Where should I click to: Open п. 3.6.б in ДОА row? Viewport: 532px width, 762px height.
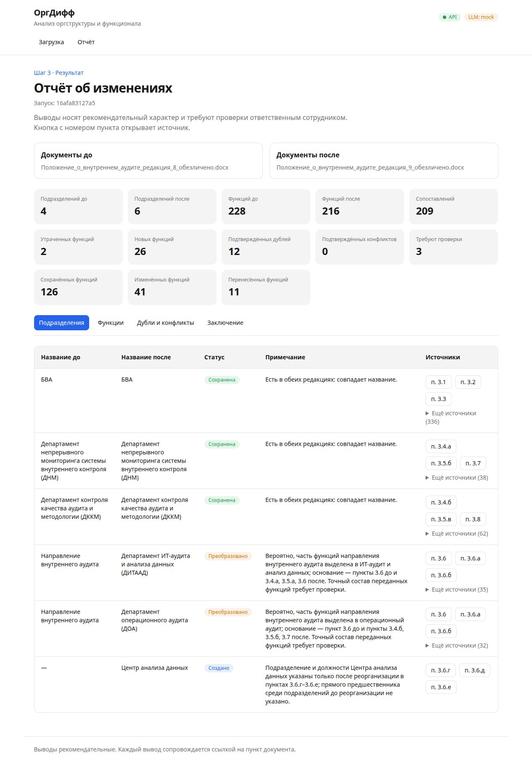click(x=441, y=631)
